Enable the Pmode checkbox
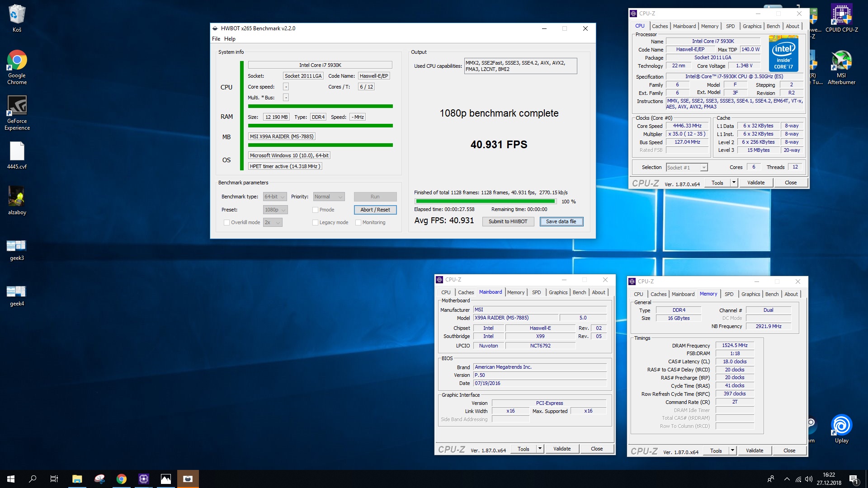The image size is (868, 488). [315, 210]
